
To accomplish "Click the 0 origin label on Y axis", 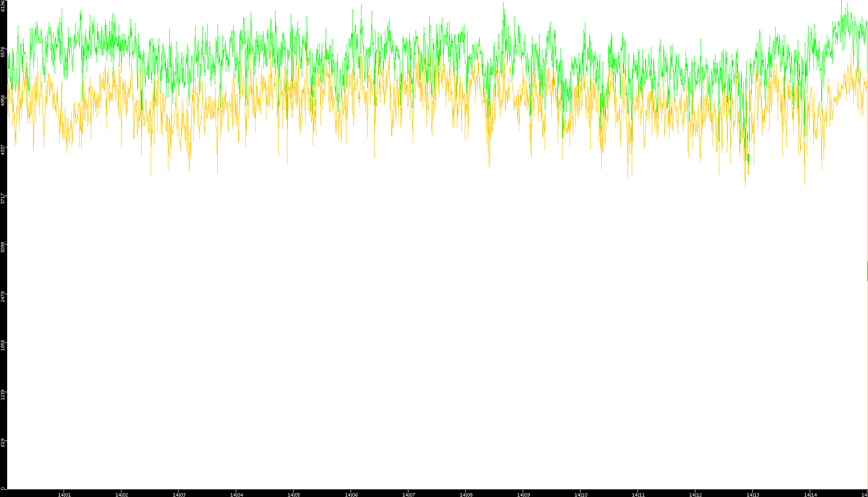I will click(x=3, y=488).
